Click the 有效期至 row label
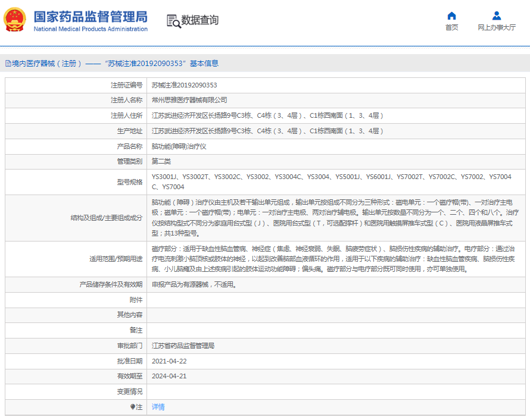 [x=130, y=376]
